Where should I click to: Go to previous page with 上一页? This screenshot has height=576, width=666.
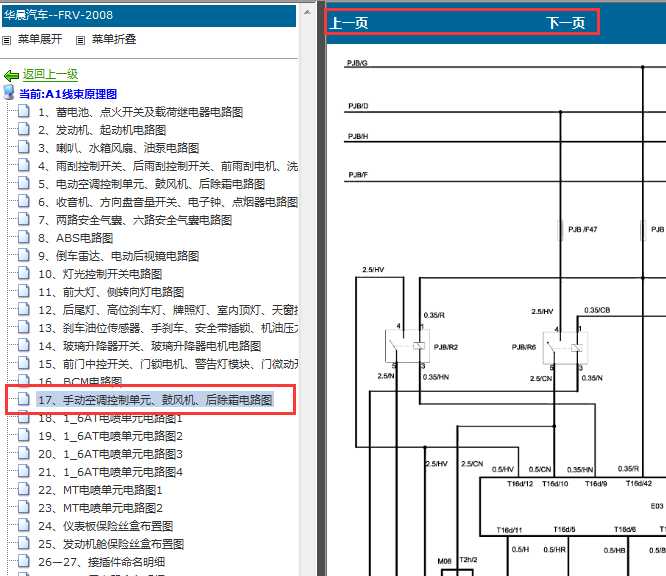(x=349, y=23)
